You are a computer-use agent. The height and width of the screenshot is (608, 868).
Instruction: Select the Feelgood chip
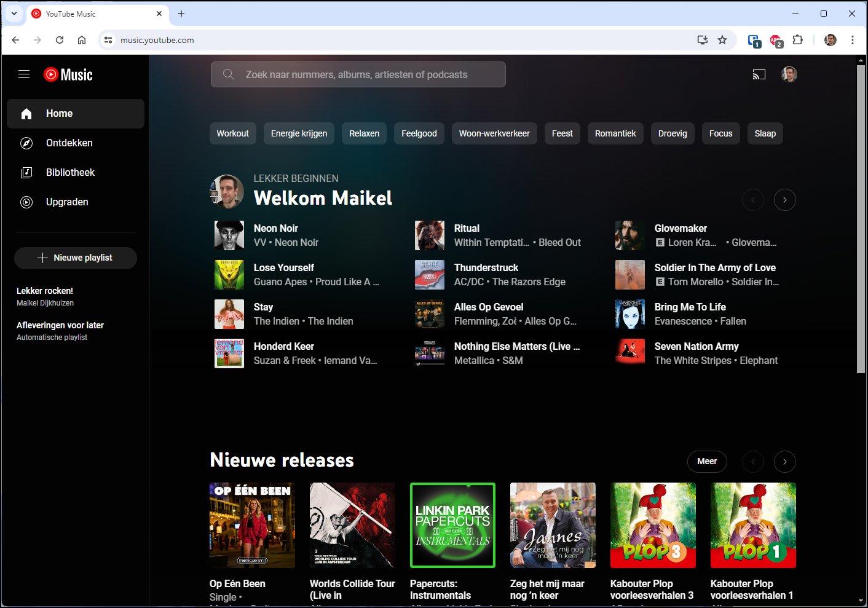[x=419, y=133]
